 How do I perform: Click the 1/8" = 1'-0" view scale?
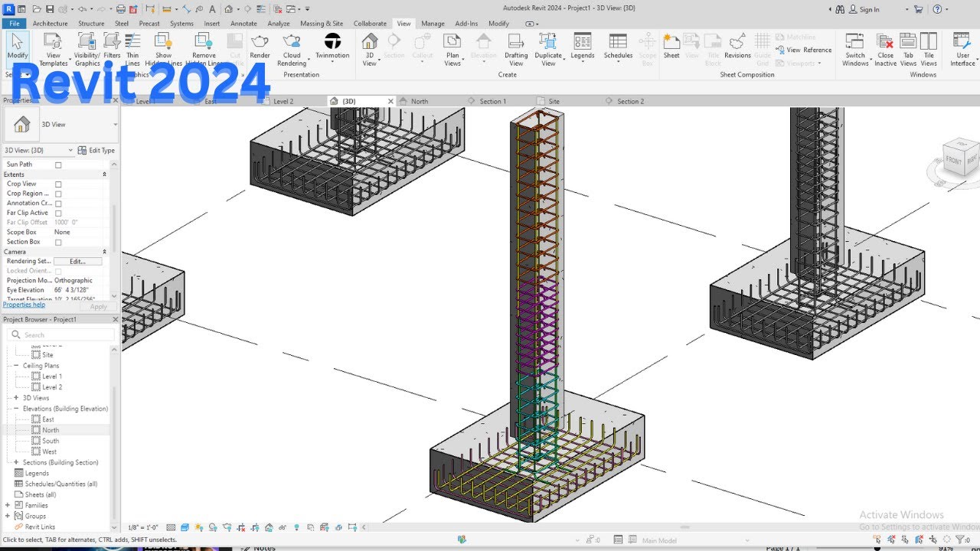(143, 527)
